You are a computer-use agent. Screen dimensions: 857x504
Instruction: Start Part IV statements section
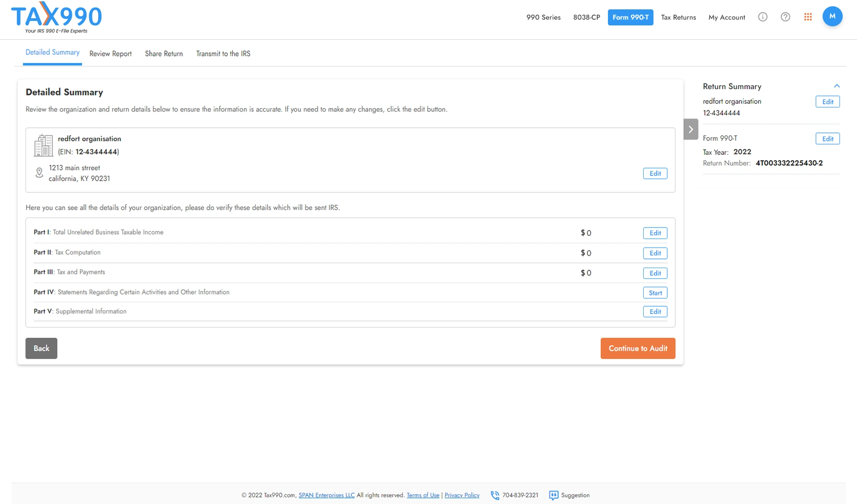point(655,293)
